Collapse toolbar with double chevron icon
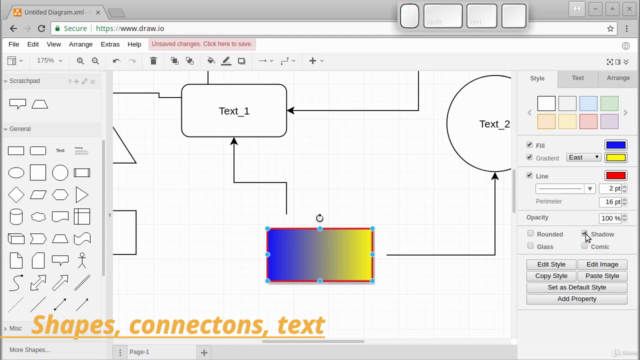The image size is (640, 360). tap(626, 62)
